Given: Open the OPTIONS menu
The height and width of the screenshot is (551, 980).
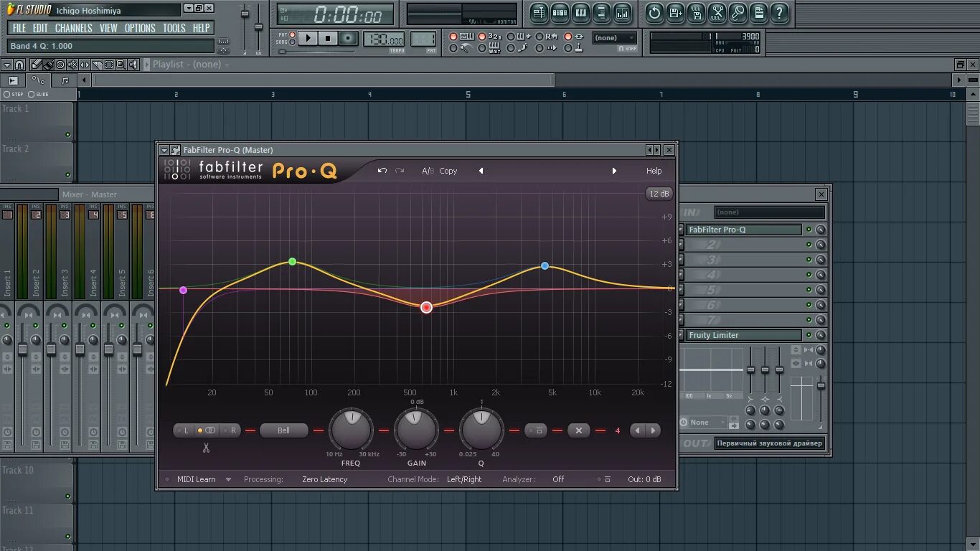Looking at the screenshot, I should point(140,28).
